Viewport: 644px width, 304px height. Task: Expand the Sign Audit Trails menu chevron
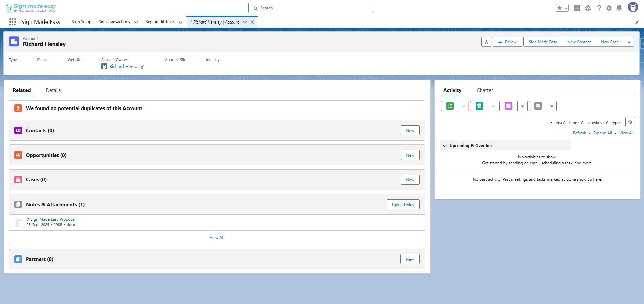pos(180,22)
